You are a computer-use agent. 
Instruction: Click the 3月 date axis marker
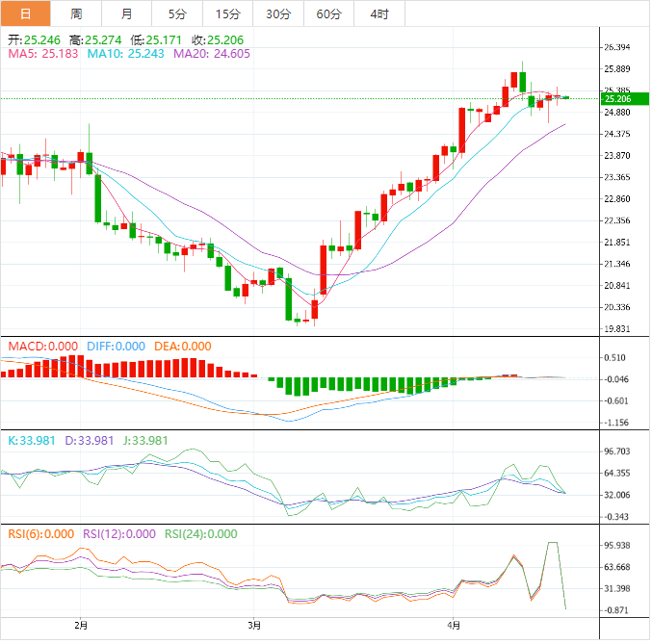(x=253, y=625)
